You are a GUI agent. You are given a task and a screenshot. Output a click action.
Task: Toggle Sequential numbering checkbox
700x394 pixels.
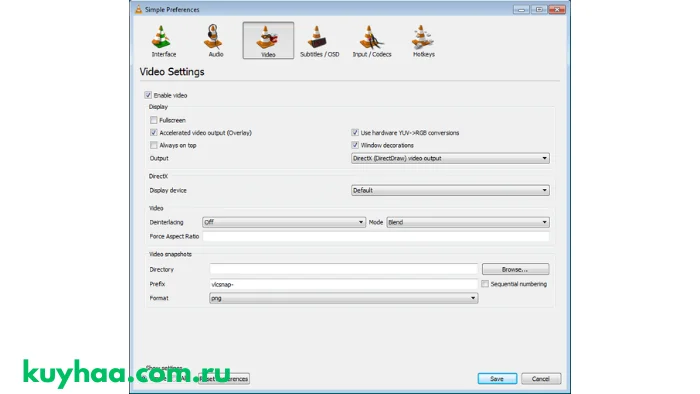pyautogui.click(x=485, y=284)
